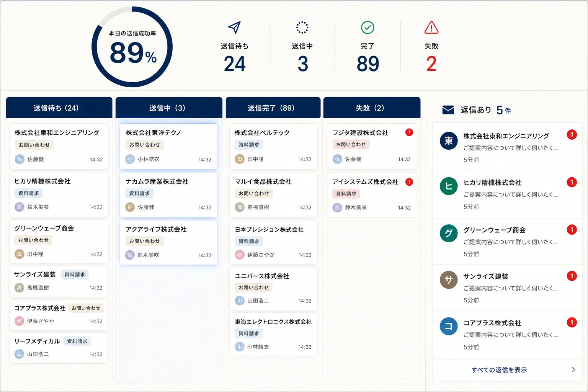This screenshot has height=392, width=588.
Task: Click ユニバース株式会社 card title
Action: 262,276
